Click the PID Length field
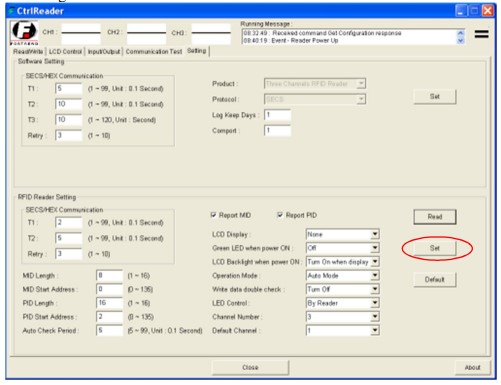501x385 pixels. 110,303
